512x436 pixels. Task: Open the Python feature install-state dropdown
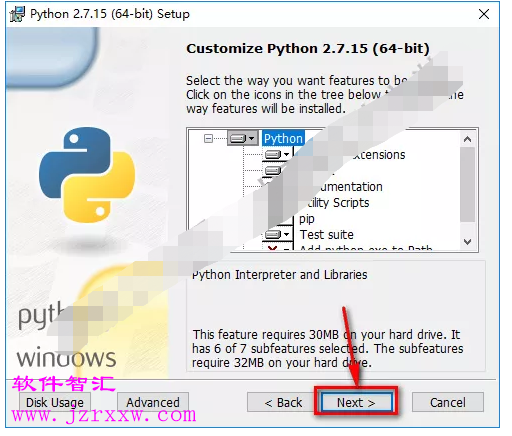(x=243, y=138)
